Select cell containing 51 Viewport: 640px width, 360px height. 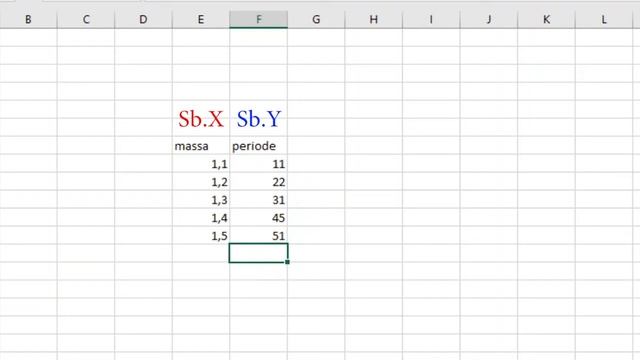pyautogui.click(x=258, y=236)
